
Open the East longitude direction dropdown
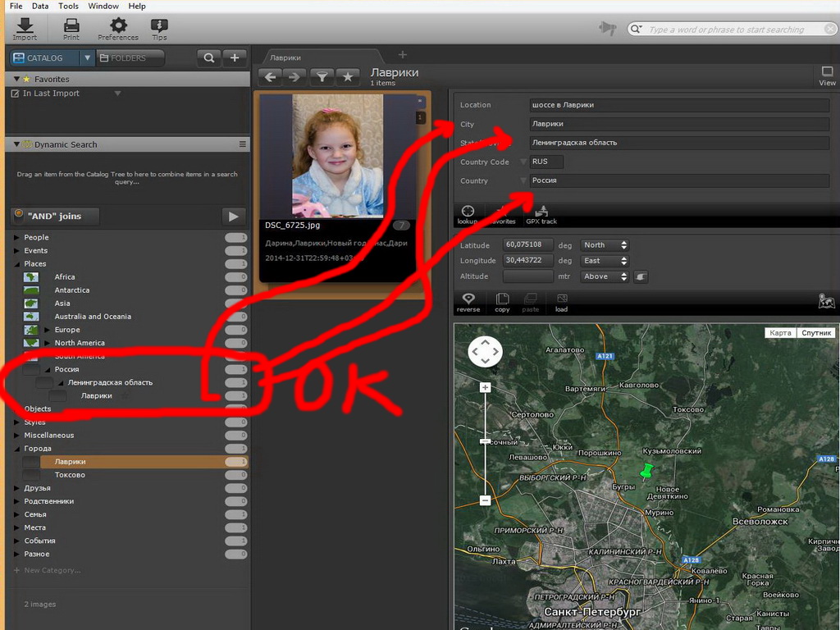pyautogui.click(x=605, y=261)
